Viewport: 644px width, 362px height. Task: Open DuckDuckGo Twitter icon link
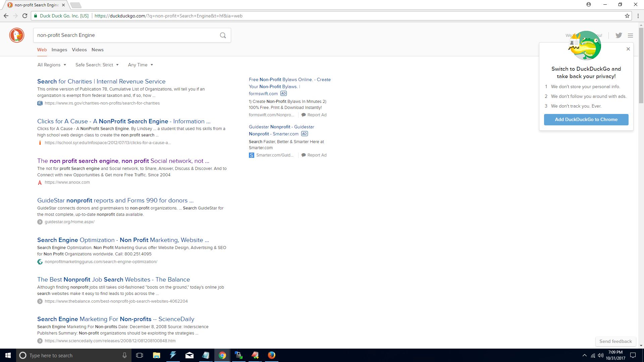619,35
